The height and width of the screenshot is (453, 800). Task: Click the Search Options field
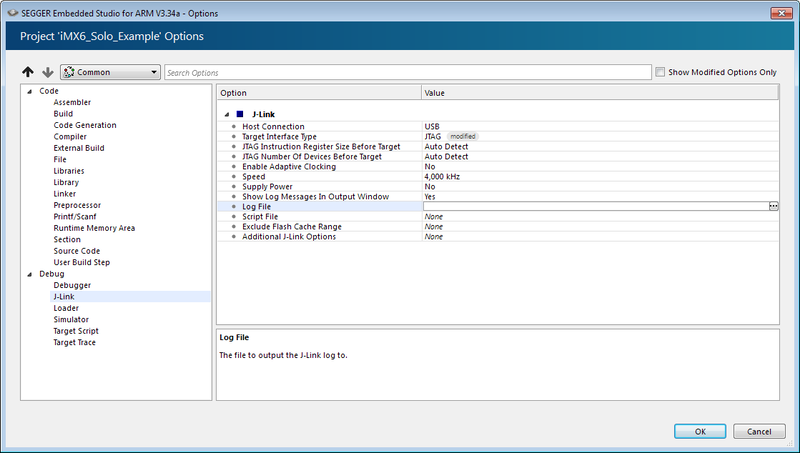[407, 73]
